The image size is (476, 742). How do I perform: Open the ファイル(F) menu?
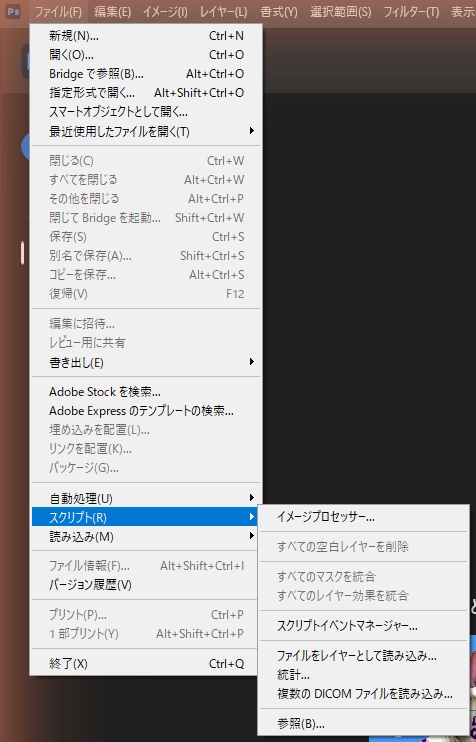58,11
